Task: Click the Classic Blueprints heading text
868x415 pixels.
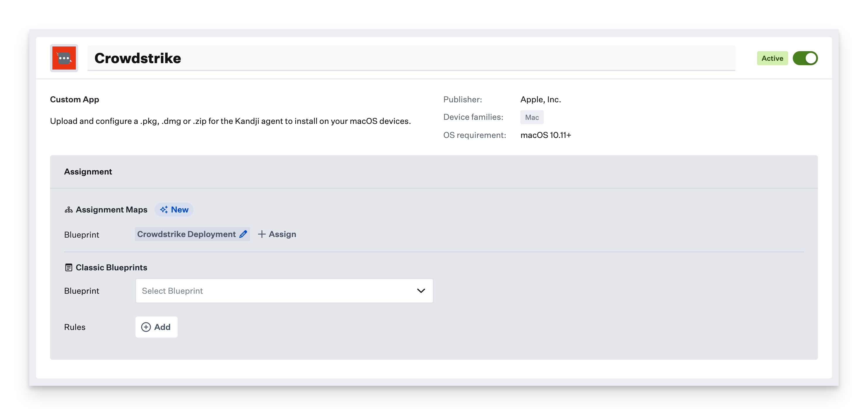Action: tap(111, 268)
